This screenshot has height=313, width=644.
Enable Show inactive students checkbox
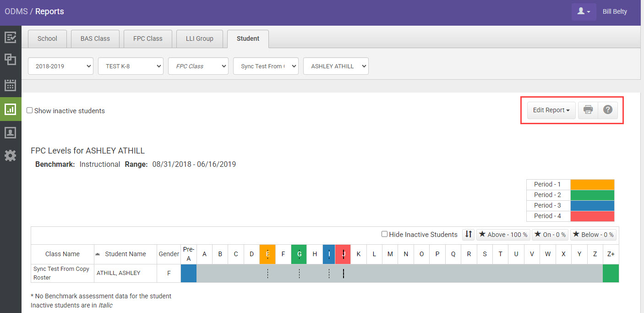pyautogui.click(x=30, y=110)
